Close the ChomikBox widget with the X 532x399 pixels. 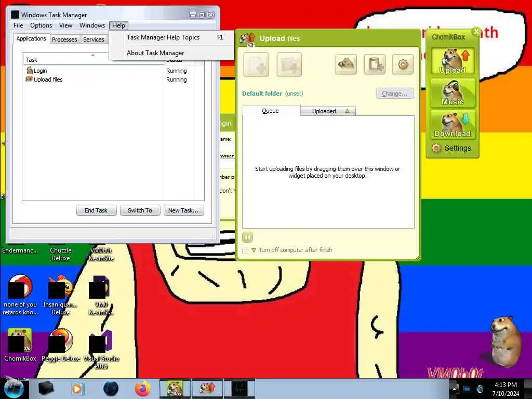pyautogui.click(x=476, y=32)
